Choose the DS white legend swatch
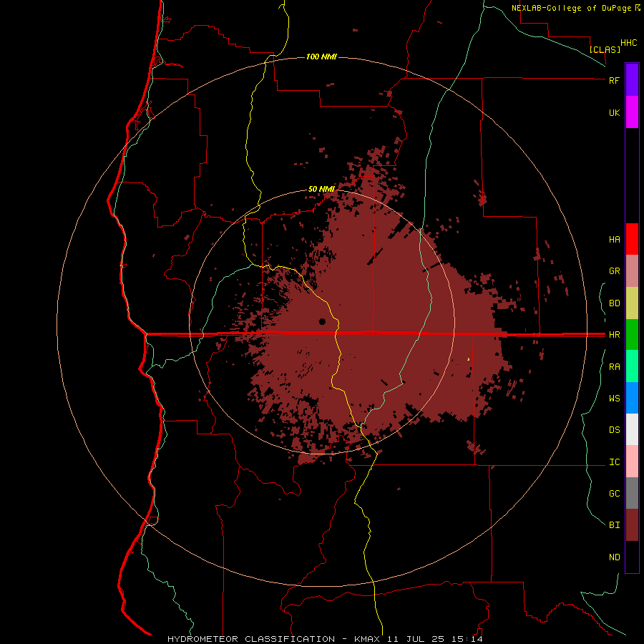The width and height of the screenshot is (644, 644). click(632, 429)
